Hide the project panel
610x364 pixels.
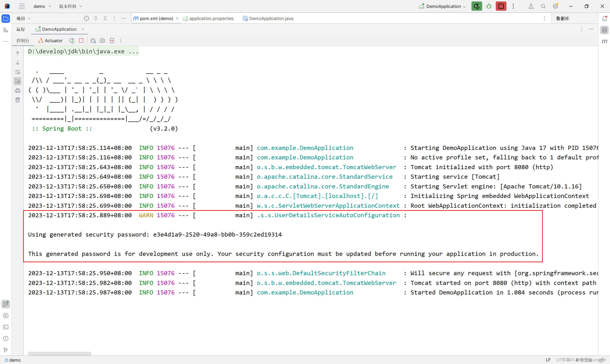(124, 18)
